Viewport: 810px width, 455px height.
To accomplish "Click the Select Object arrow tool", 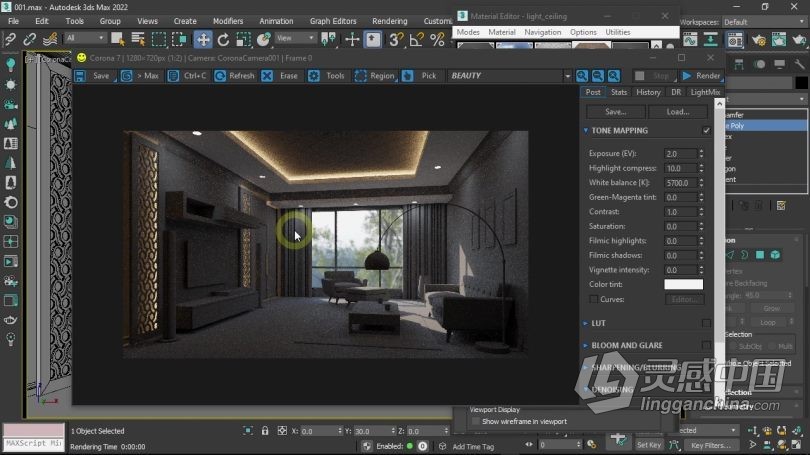I will (x=118, y=39).
